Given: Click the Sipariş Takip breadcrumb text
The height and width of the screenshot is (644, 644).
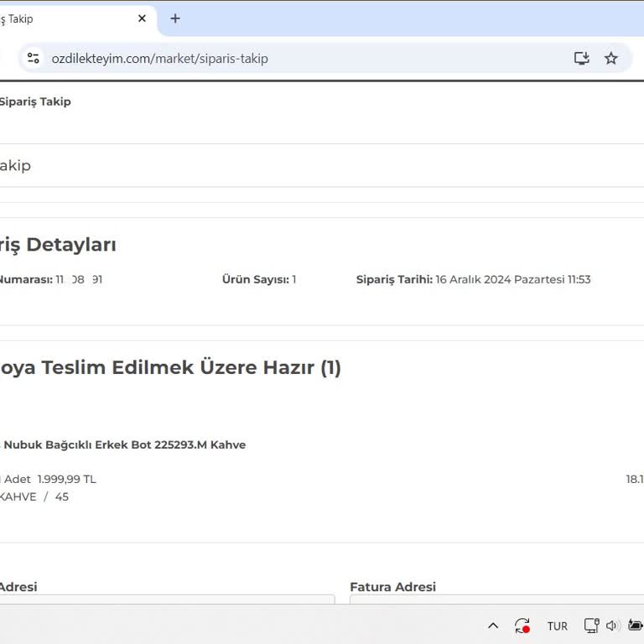Looking at the screenshot, I should point(35,101).
